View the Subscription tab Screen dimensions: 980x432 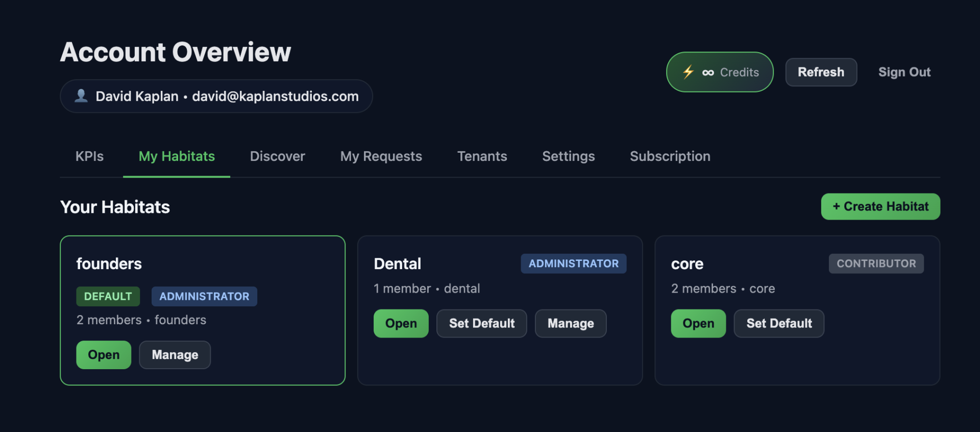[x=670, y=156]
